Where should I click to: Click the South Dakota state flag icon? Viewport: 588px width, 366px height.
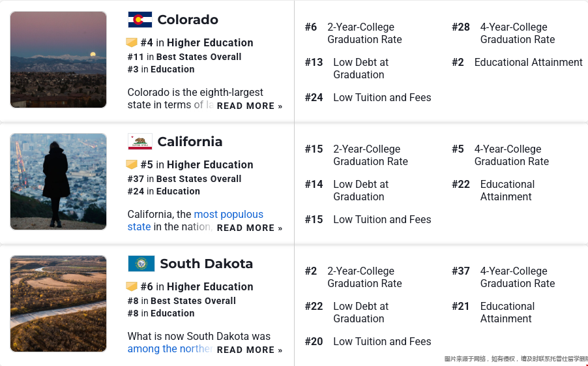141,264
